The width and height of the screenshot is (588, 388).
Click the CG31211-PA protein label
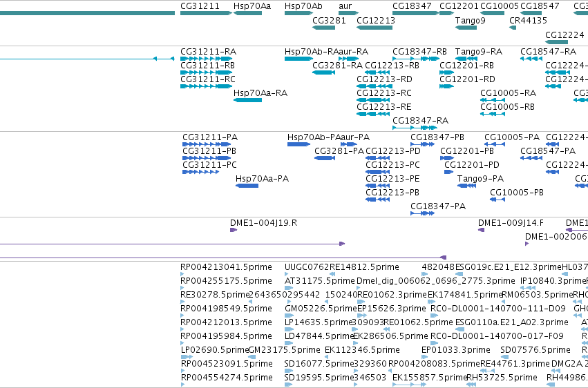click(210, 137)
